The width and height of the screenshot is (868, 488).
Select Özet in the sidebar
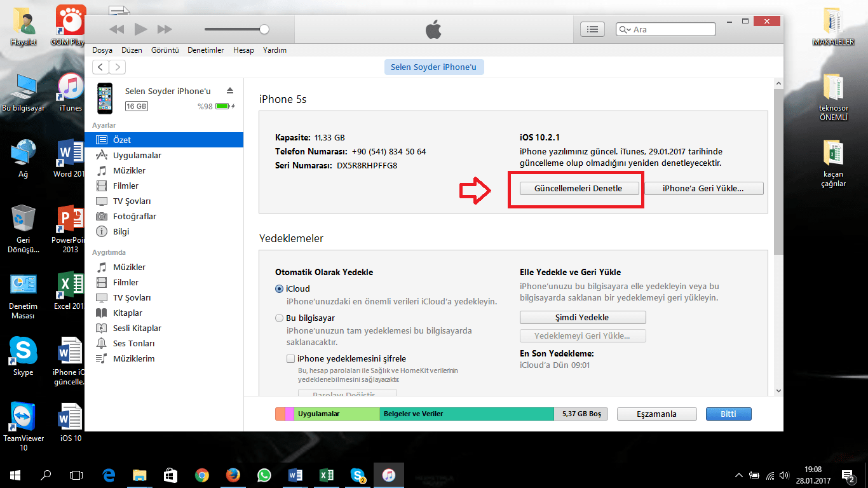(164, 140)
